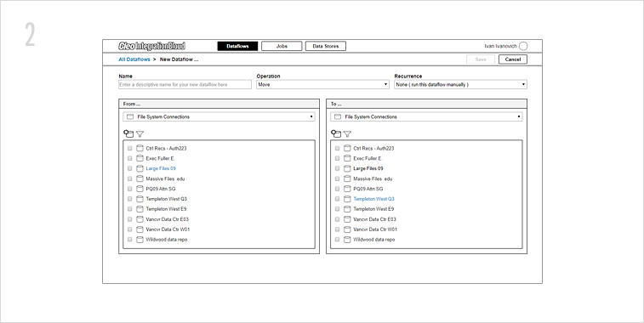Image resolution: width=644 pixels, height=323 pixels.
Task: Check Large Files 09 checkbox in From list
Action: click(130, 168)
